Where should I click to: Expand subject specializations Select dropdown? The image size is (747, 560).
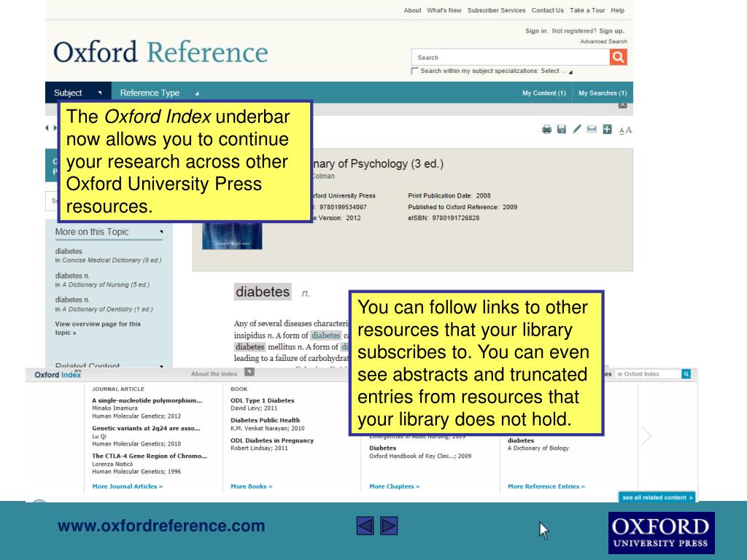tap(557, 71)
